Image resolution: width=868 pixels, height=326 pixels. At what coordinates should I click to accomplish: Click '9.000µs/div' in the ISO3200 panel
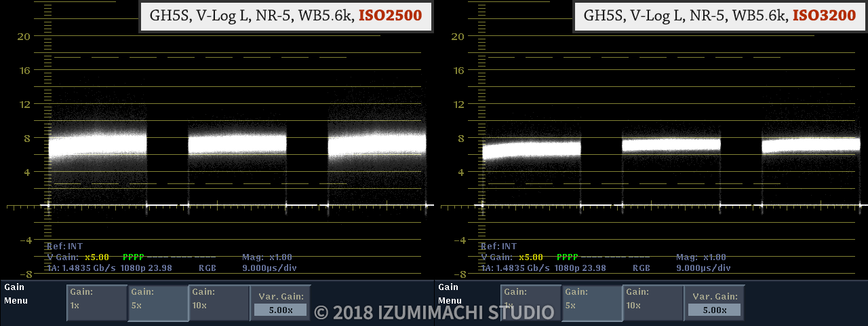coord(704,268)
